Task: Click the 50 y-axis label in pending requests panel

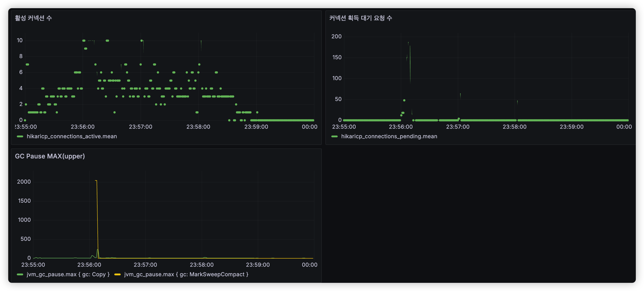Action: tap(338, 99)
